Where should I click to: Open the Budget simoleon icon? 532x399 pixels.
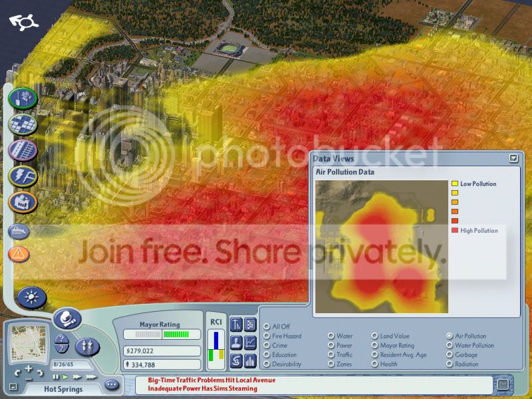236,360
